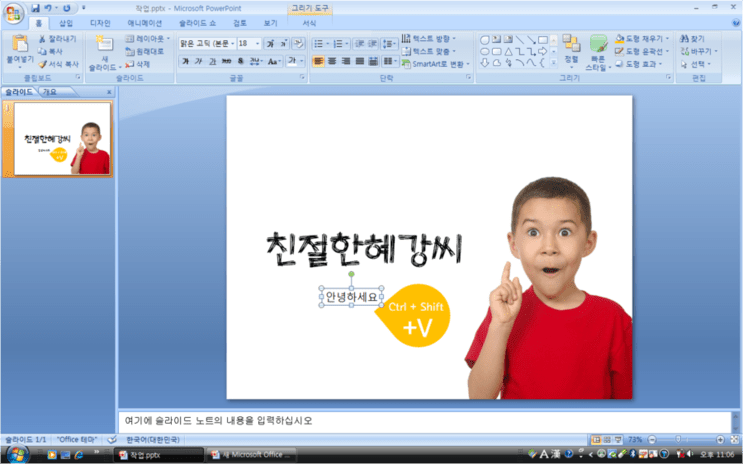
Task: Click the Office button orb
Action: pos(13,13)
